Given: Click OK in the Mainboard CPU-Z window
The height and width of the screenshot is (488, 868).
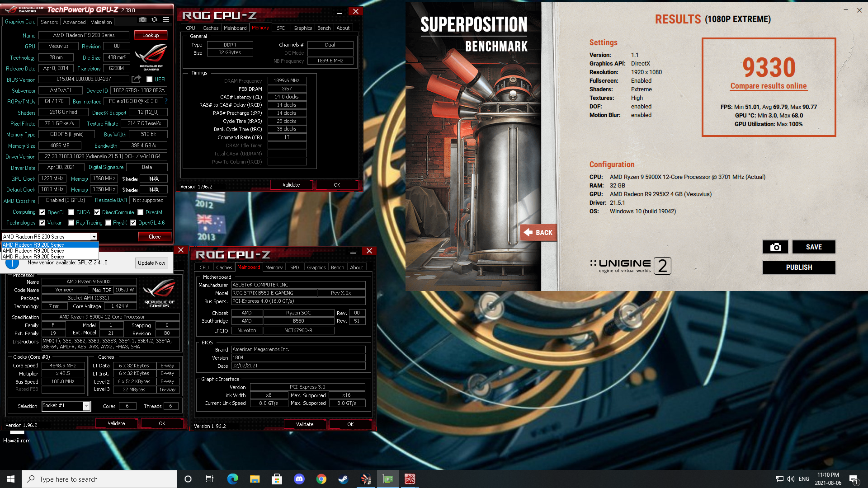Looking at the screenshot, I should point(350,424).
